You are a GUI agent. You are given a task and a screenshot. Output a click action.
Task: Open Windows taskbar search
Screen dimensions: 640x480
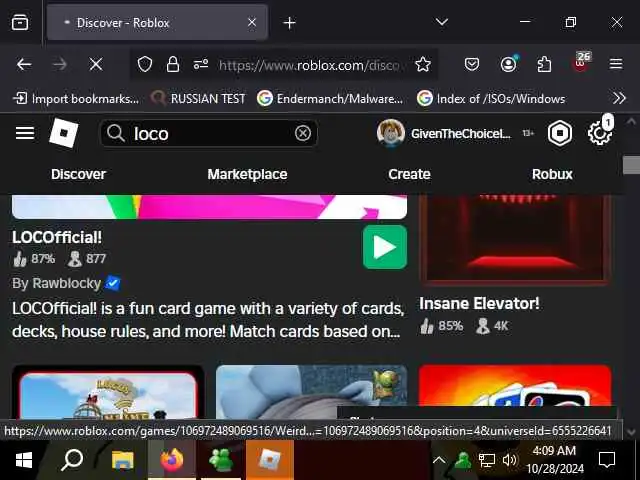[72, 460]
